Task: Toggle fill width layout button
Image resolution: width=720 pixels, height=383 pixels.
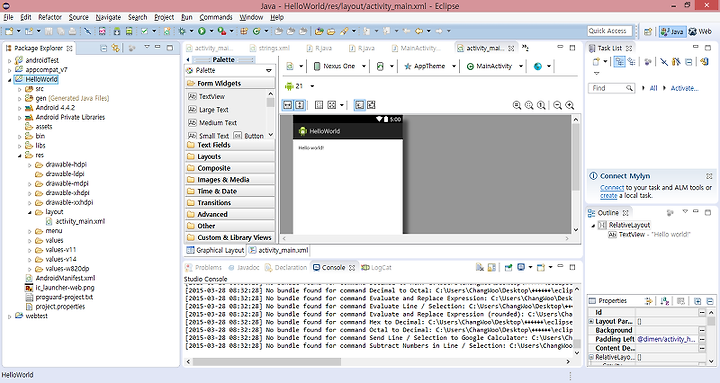Action: [287, 105]
